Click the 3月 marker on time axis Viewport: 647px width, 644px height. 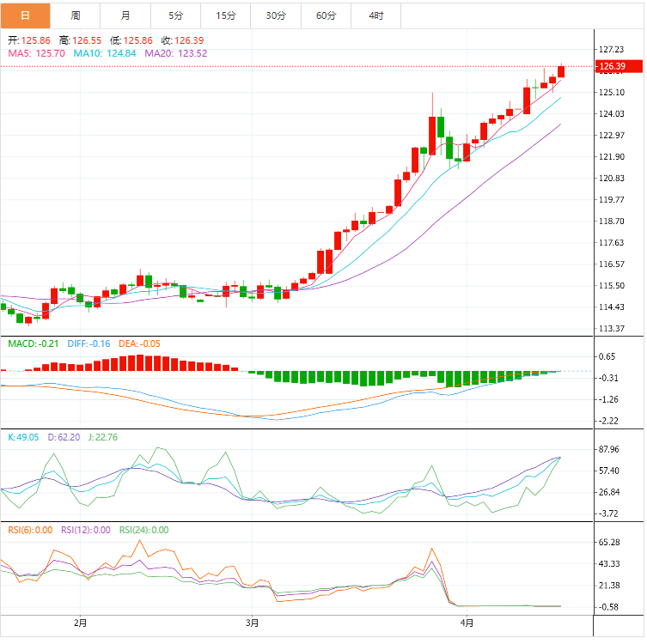point(251,622)
